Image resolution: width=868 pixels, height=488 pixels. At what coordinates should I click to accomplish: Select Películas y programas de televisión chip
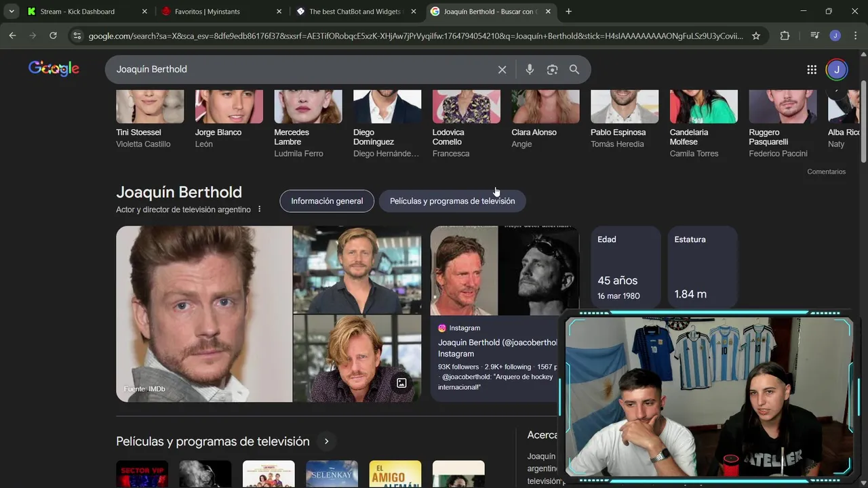tap(452, 201)
